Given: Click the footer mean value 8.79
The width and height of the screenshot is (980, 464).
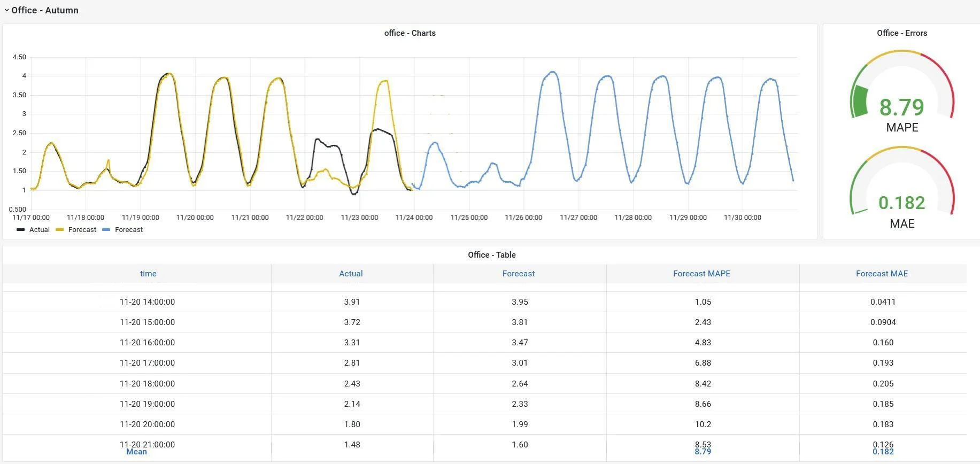Looking at the screenshot, I should pyautogui.click(x=703, y=452).
